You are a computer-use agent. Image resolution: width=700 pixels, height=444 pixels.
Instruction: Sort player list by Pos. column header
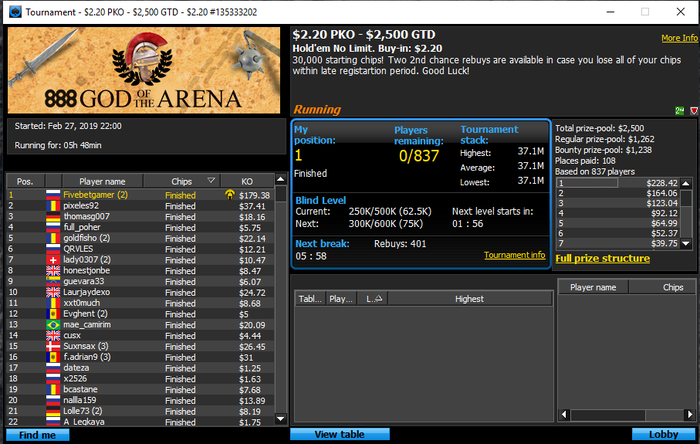25,181
